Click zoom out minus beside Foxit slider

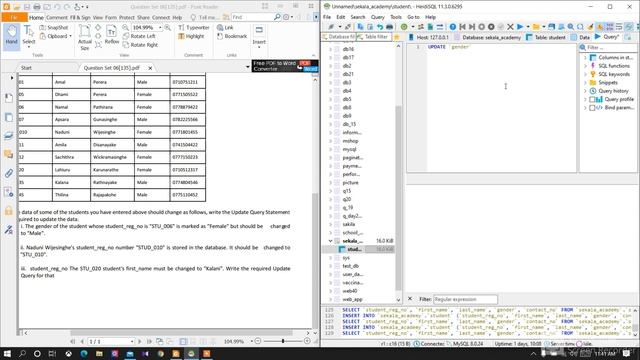point(258,341)
